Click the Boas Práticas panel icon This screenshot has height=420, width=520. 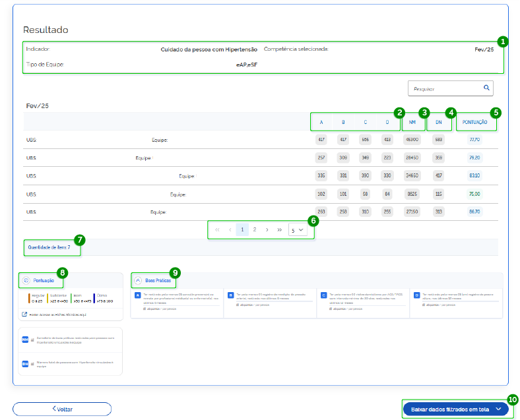pos(138,280)
